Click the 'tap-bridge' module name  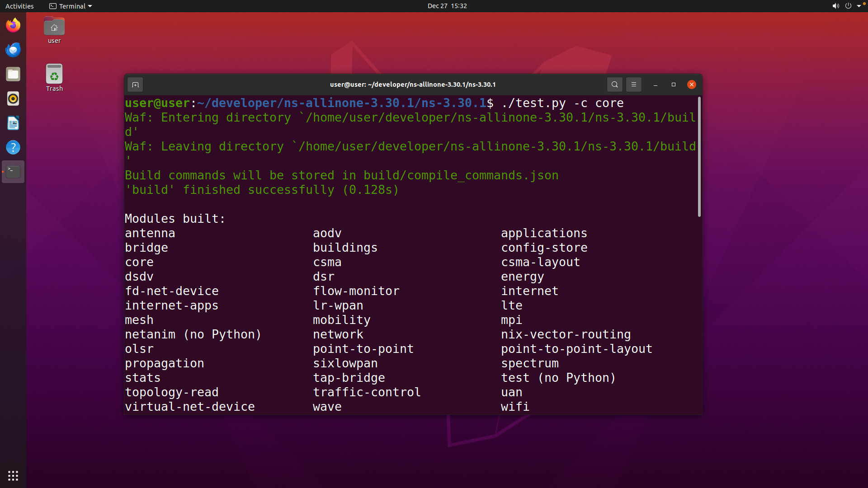pos(349,378)
